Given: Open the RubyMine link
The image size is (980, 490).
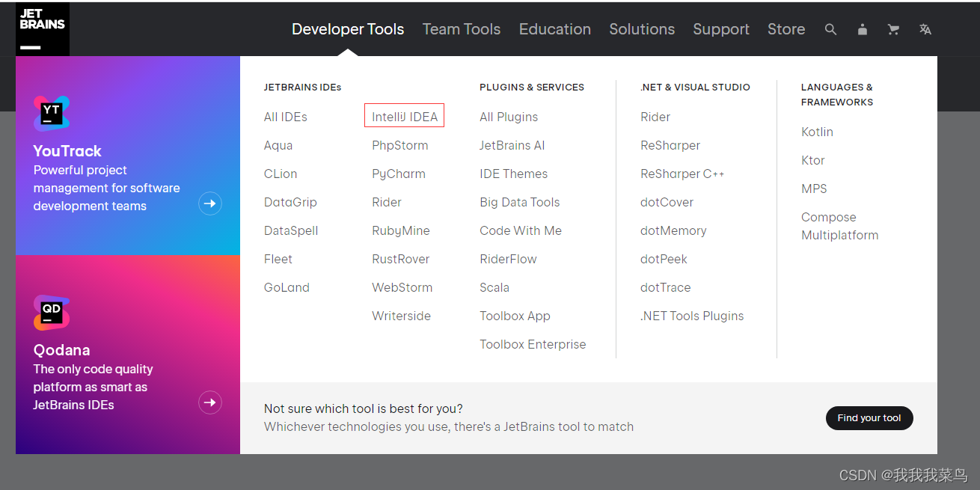Looking at the screenshot, I should pyautogui.click(x=401, y=230).
